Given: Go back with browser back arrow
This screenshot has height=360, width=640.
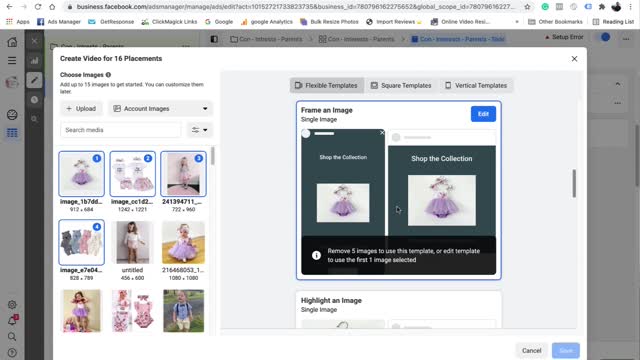Looking at the screenshot, I should click(9, 7).
